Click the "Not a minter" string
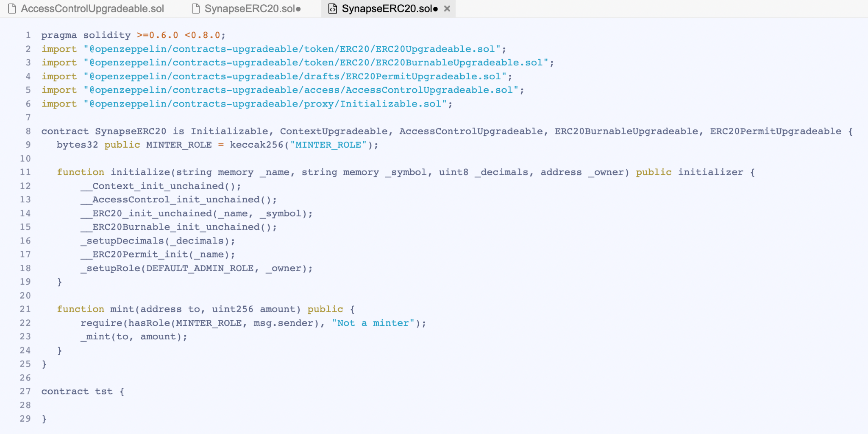This screenshot has width=868, height=434. point(373,323)
